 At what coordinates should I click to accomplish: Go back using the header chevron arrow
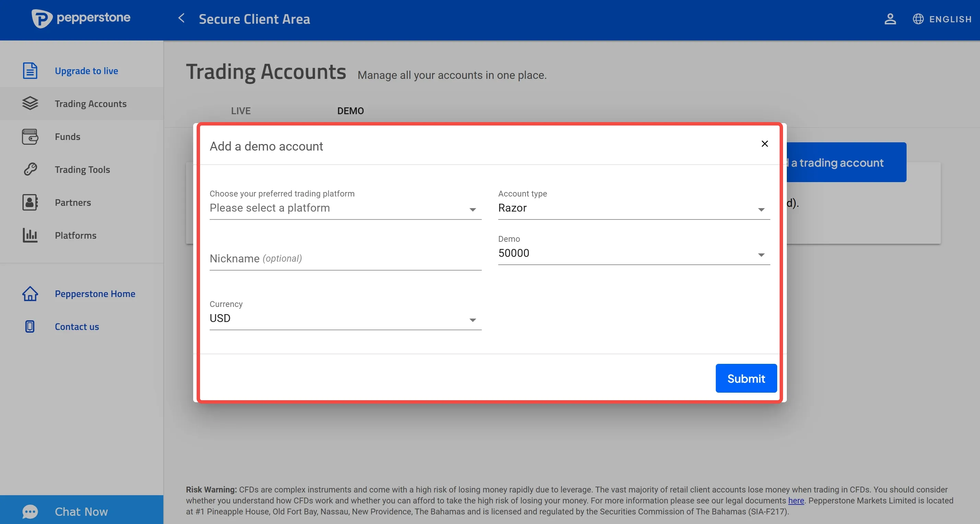(182, 18)
